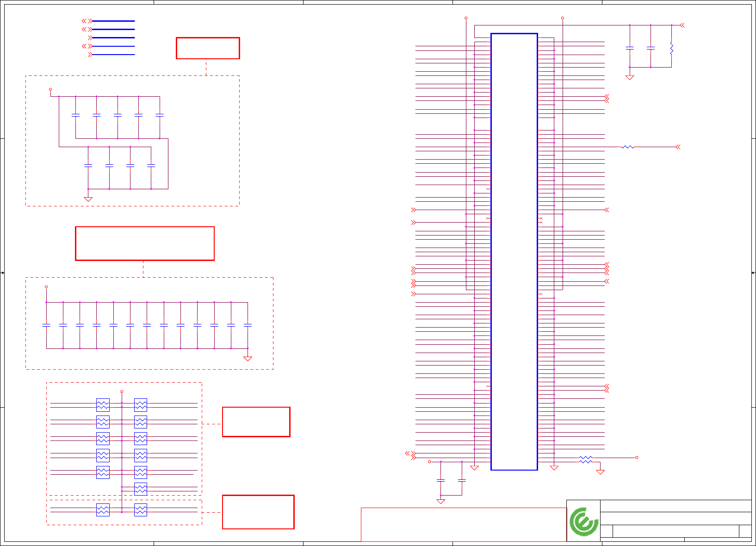Viewport: 756px width, 546px height.
Task: Click the power terminal atop the resistor-pack column
Action: click(122, 392)
